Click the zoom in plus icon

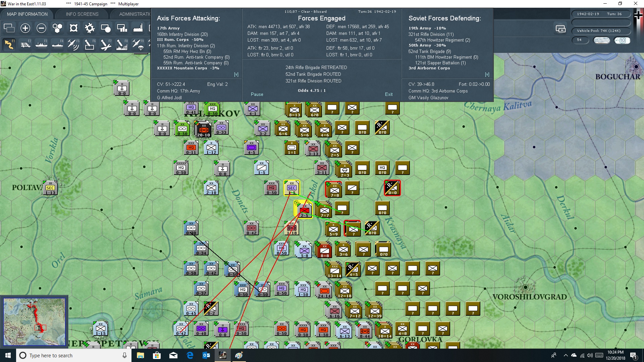tap(25, 28)
